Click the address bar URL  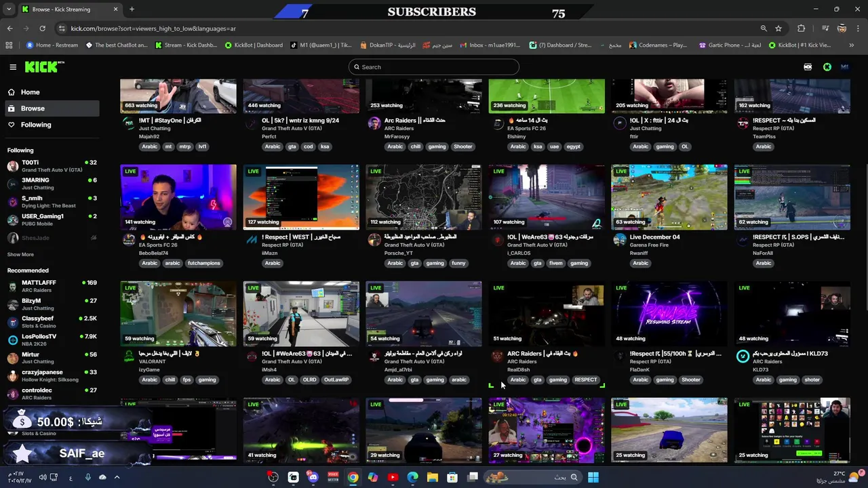click(153, 28)
